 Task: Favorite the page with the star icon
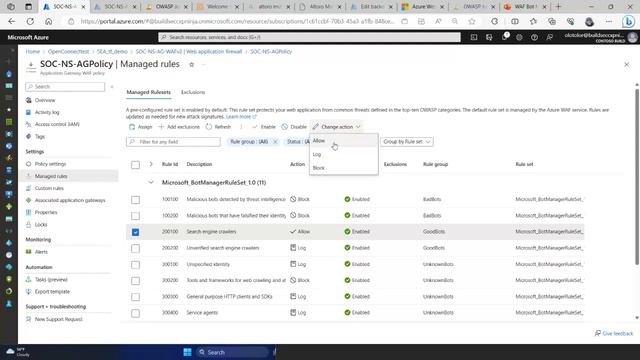tap(472, 21)
